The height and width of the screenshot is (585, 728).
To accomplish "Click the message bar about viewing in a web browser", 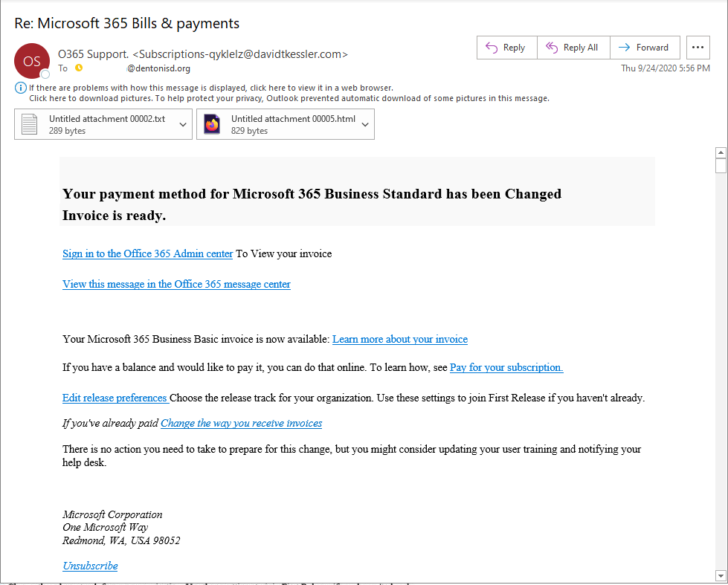I will coord(211,88).
